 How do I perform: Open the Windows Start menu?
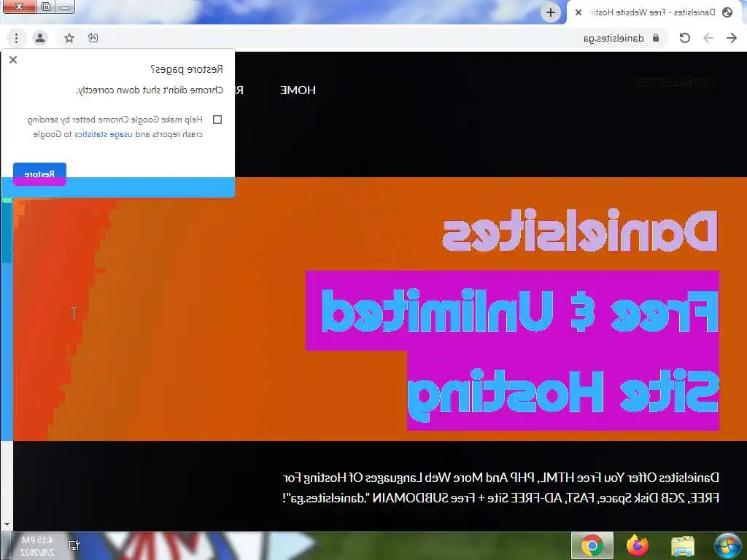pos(727,545)
